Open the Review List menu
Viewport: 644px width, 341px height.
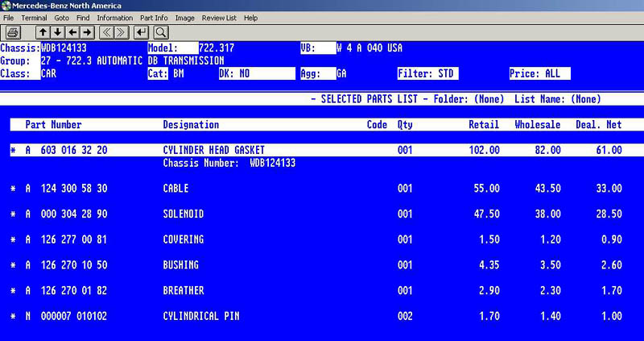[x=220, y=17]
